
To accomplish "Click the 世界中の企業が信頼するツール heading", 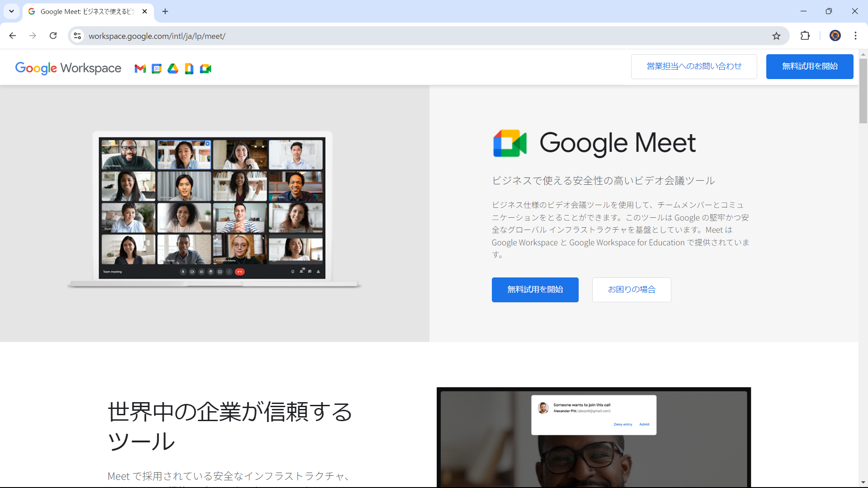I will (230, 426).
